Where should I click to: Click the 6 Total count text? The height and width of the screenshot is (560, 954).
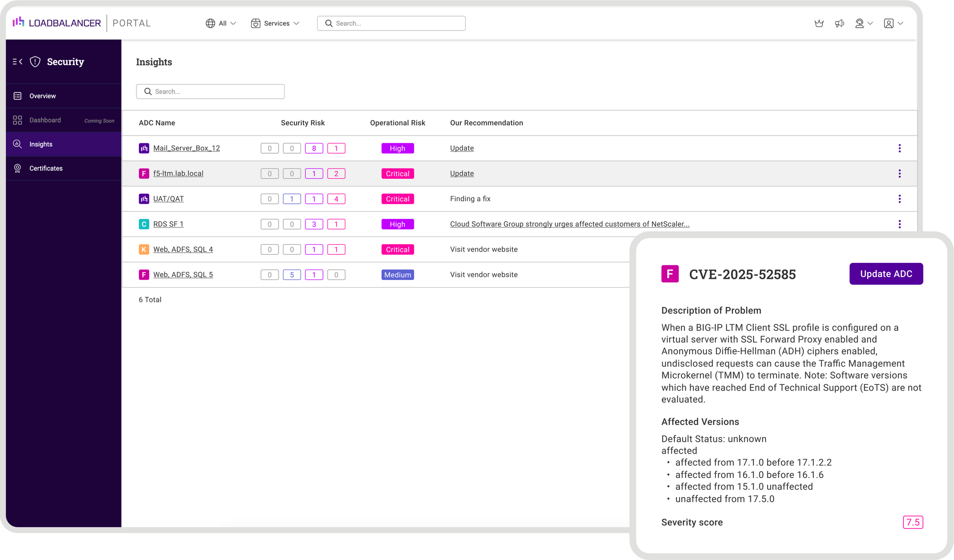(150, 300)
